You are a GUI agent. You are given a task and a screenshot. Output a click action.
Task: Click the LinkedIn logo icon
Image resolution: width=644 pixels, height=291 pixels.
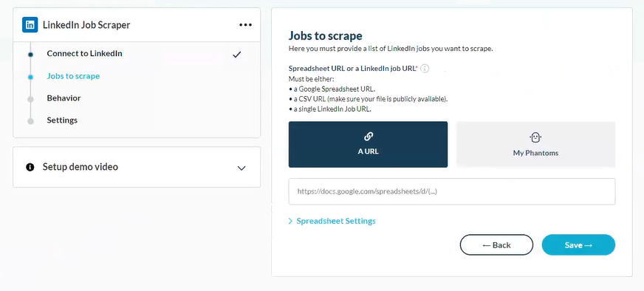pos(30,24)
